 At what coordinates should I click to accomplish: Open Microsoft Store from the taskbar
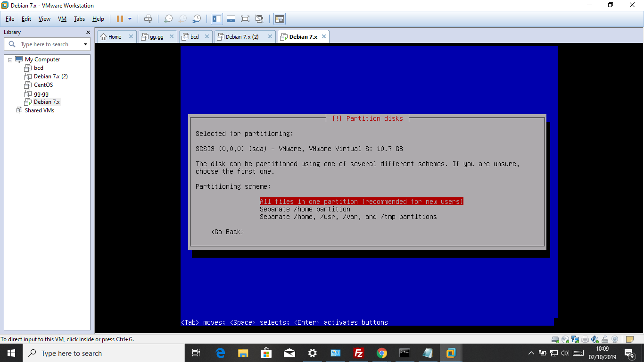point(266,353)
